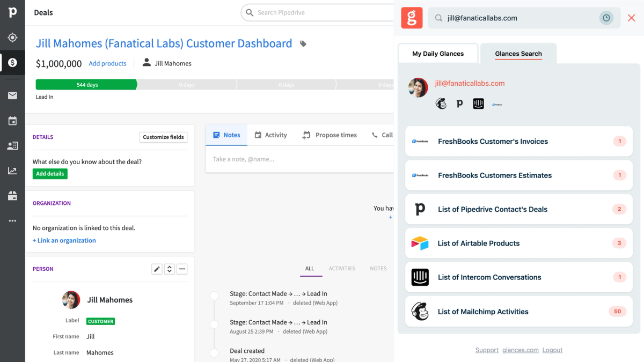Open the Mail envelope icon in sidebar
Image resolution: width=644 pixels, height=362 pixels.
[x=12, y=95]
